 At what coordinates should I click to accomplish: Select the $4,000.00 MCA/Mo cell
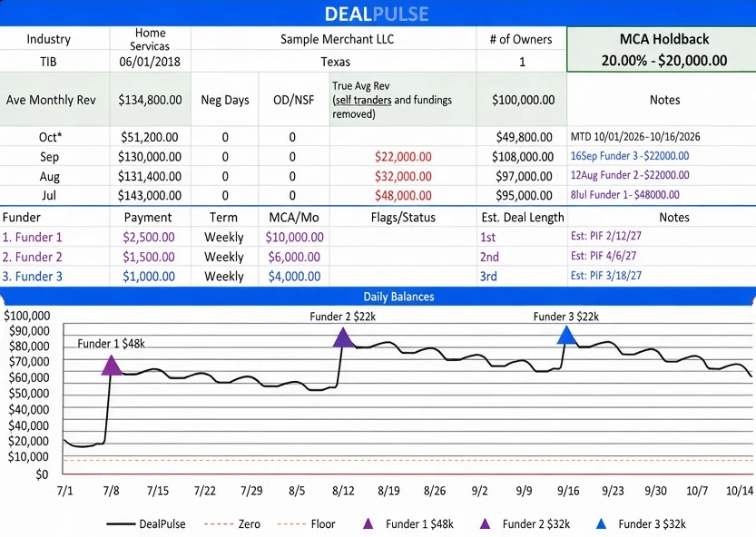click(294, 277)
